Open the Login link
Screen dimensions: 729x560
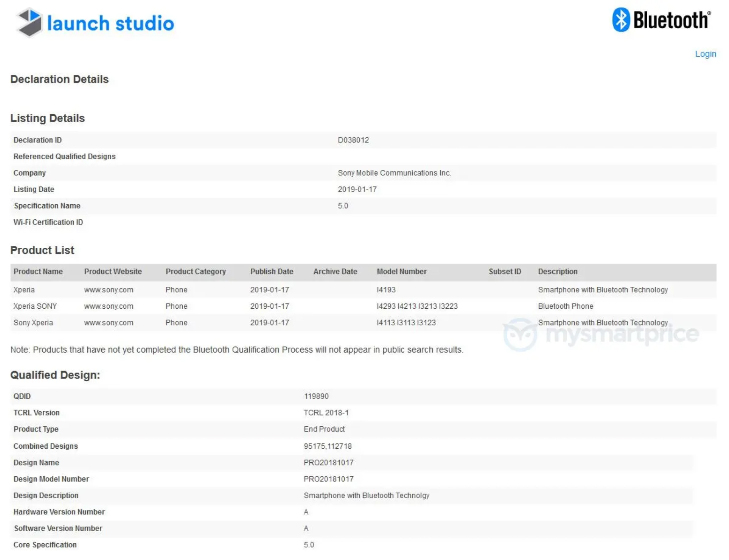pyautogui.click(x=705, y=54)
